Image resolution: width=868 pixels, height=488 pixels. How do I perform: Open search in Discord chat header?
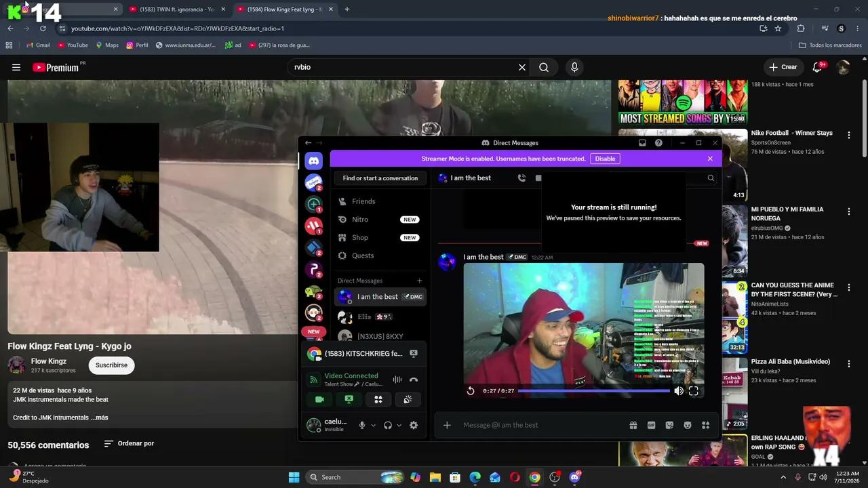click(711, 178)
